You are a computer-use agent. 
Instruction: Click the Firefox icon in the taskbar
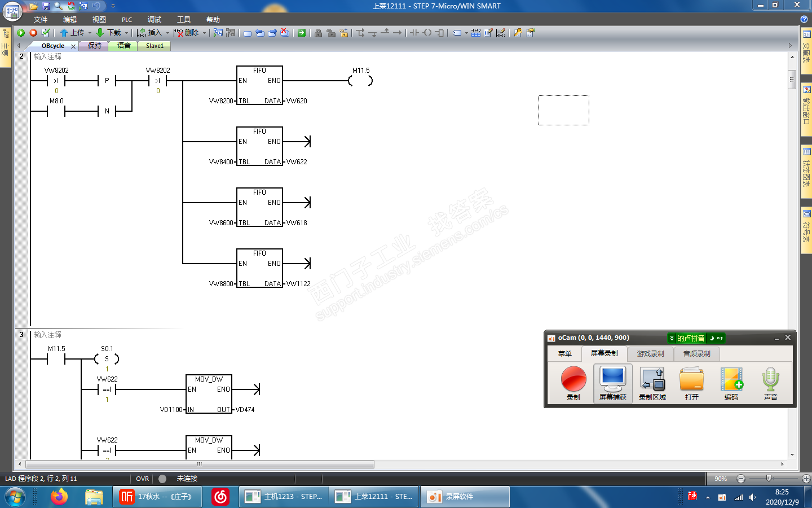click(x=59, y=497)
